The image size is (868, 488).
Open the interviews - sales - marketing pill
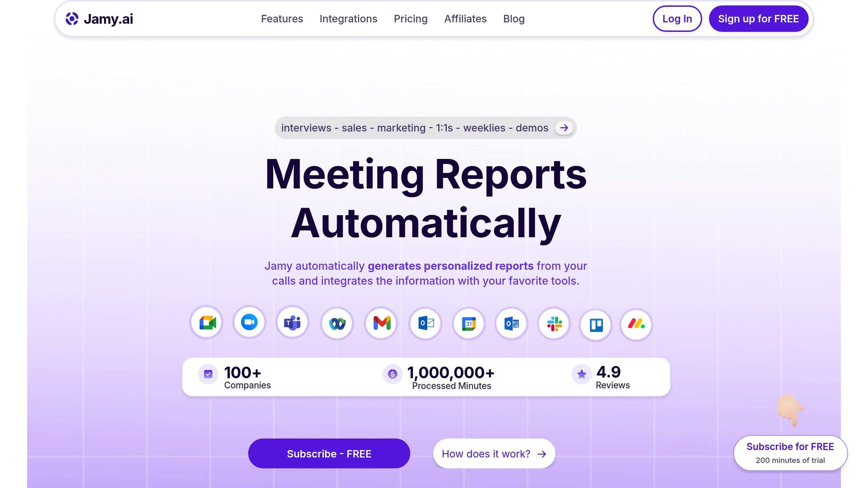coord(426,128)
